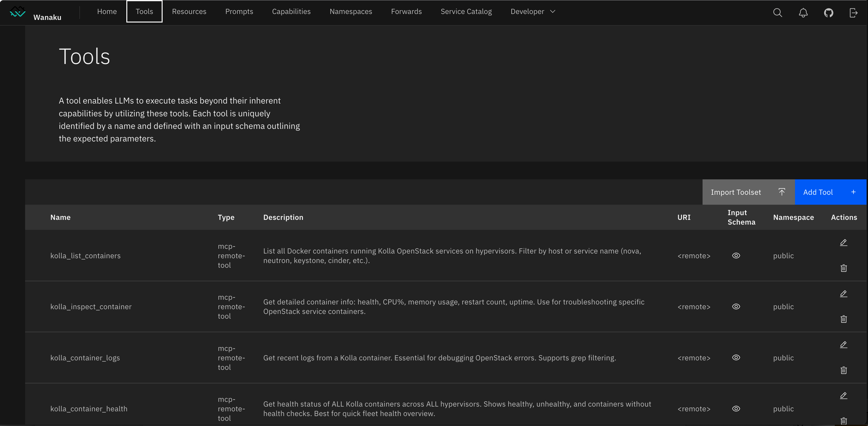
Task: Click the Import Toolset button
Action: [748, 192]
